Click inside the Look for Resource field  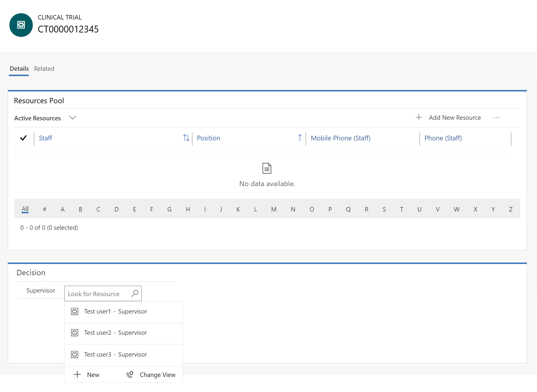[x=97, y=294]
